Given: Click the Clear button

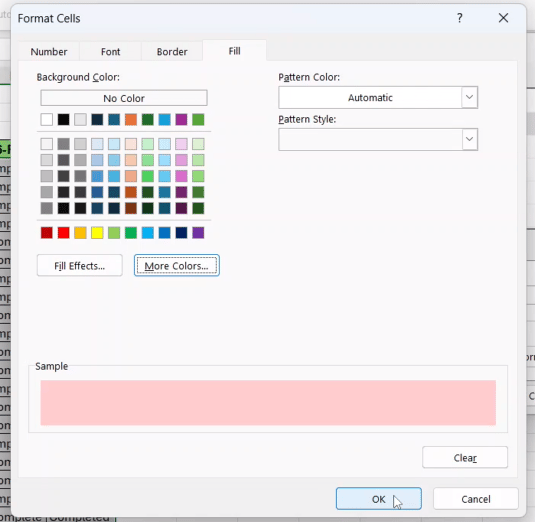Looking at the screenshot, I should (x=465, y=458).
